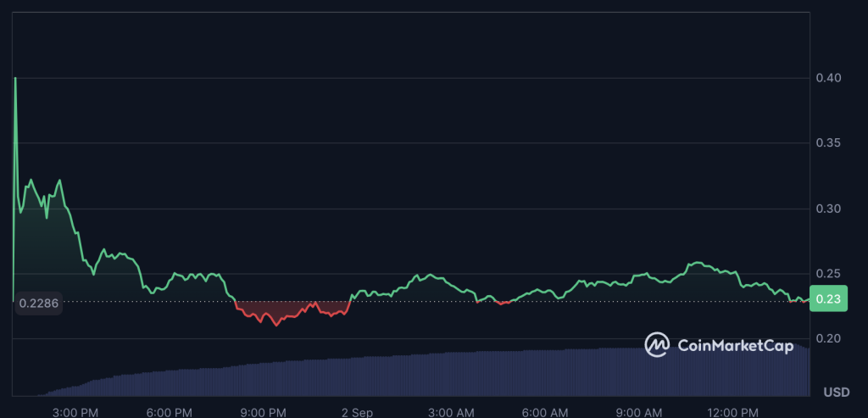
Task: Click the green 0.23 current price tag
Action: tap(828, 299)
